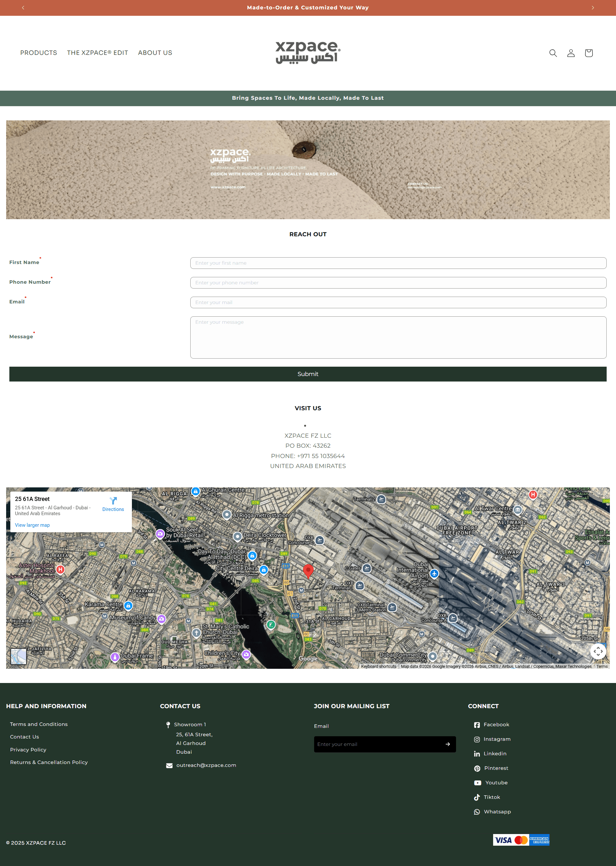The height and width of the screenshot is (866, 616).
Task: Open View larger map link
Action: 32,525
